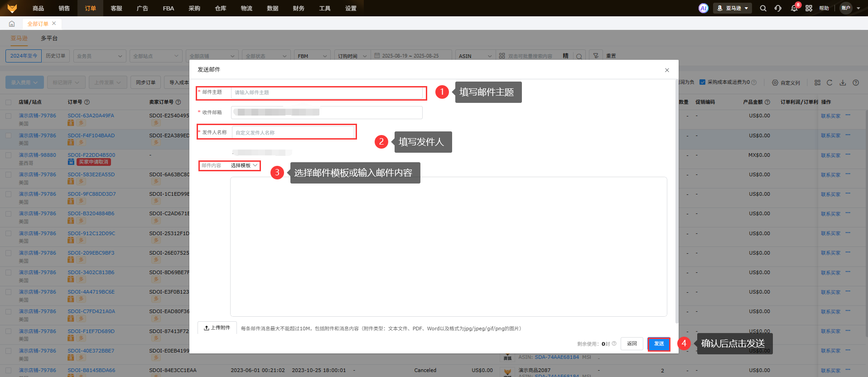Open the 账户 account menu
868x377 pixels.
(x=850, y=8)
